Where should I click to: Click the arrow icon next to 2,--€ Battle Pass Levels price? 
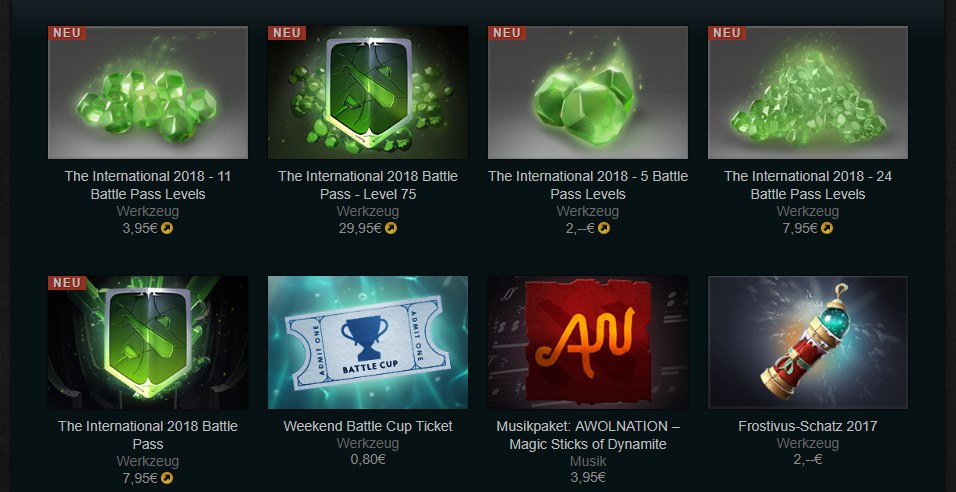[604, 229]
